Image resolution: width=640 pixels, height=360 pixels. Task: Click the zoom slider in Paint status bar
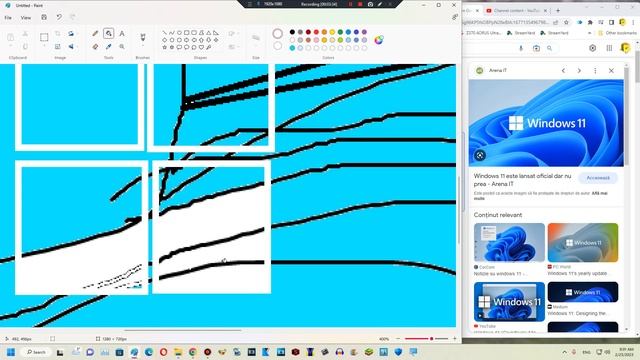click(x=426, y=339)
